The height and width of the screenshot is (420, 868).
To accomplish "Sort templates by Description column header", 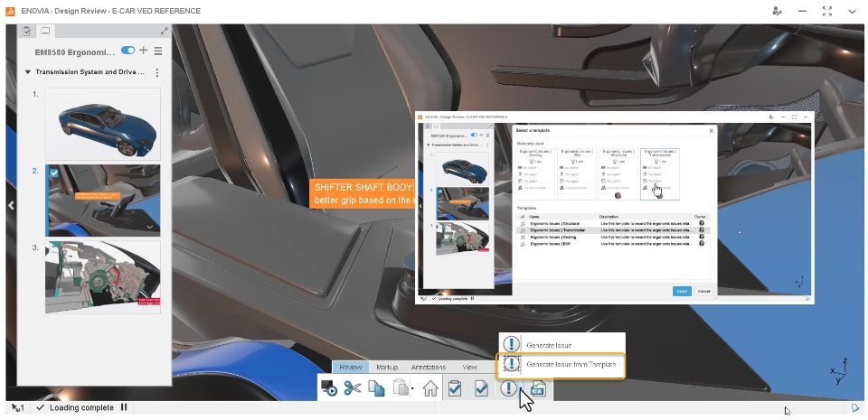I will pyautogui.click(x=609, y=217).
